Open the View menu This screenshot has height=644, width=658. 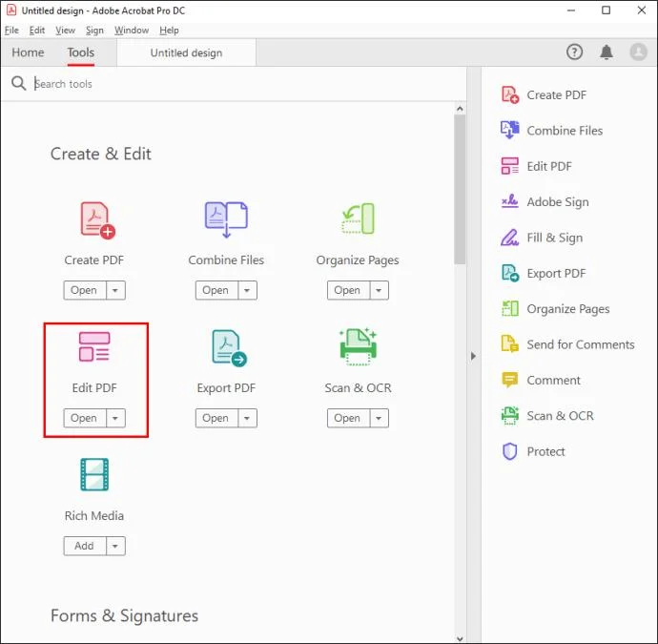[65, 31]
